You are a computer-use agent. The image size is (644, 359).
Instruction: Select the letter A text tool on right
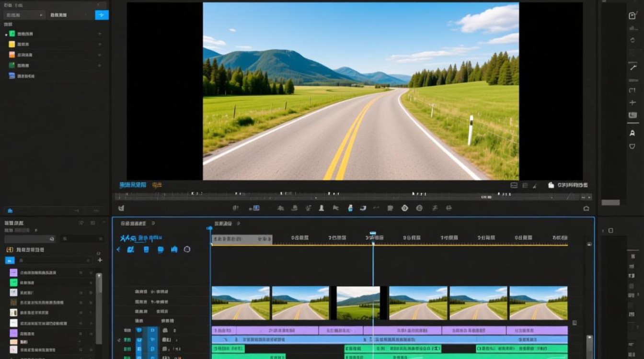[x=632, y=133]
